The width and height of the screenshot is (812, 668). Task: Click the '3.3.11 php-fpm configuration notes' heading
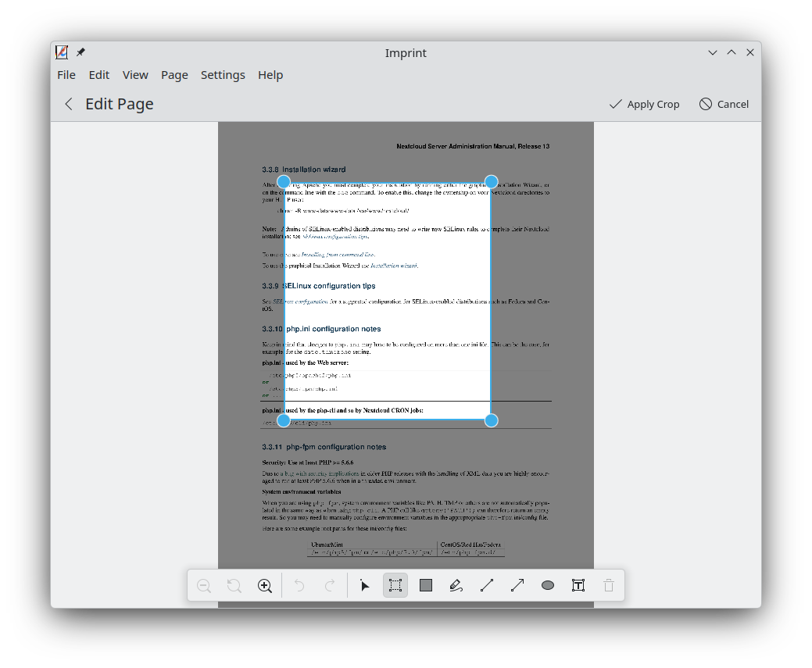point(324,447)
